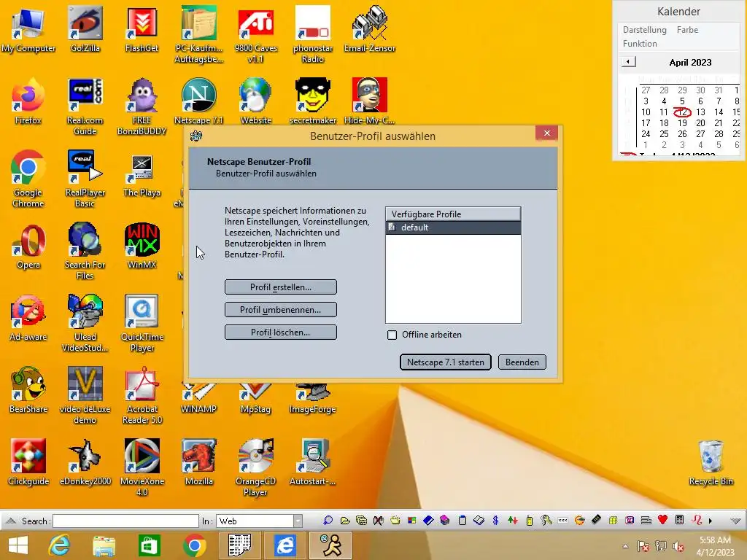Show hidden system tray icons

pos(625,546)
